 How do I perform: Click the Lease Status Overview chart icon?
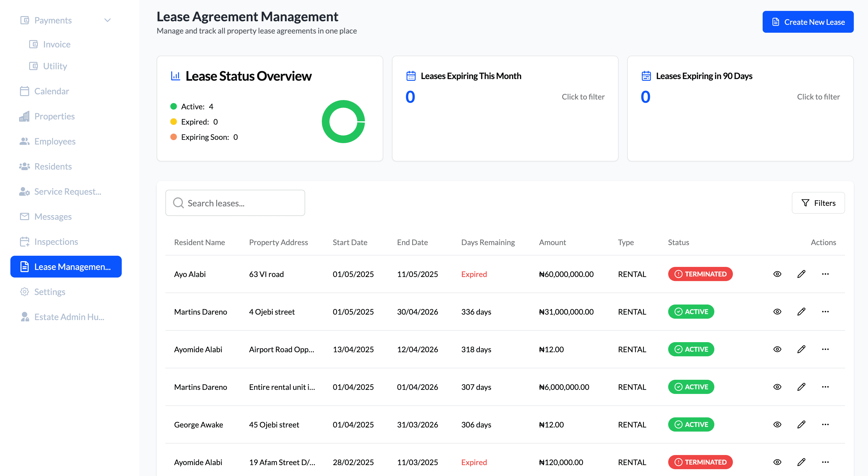176,76
